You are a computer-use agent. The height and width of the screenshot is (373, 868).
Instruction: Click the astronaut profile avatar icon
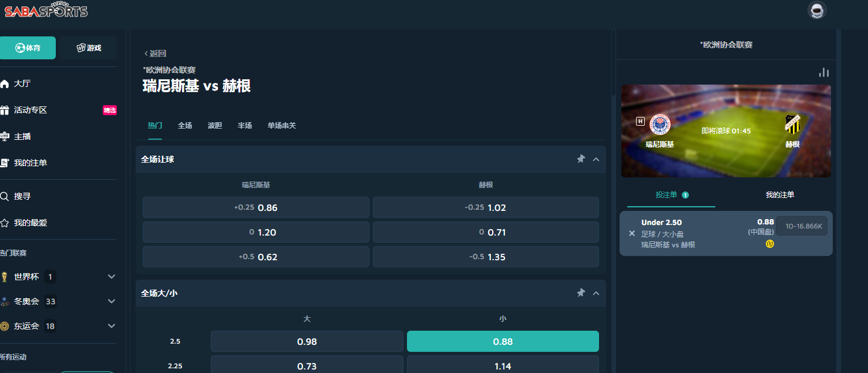(x=816, y=11)
